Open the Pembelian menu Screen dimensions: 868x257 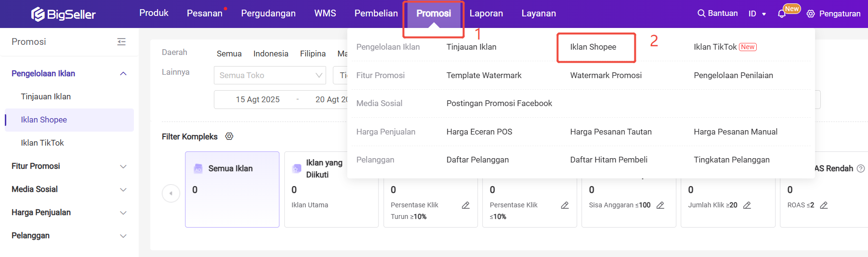pos(376,14)
